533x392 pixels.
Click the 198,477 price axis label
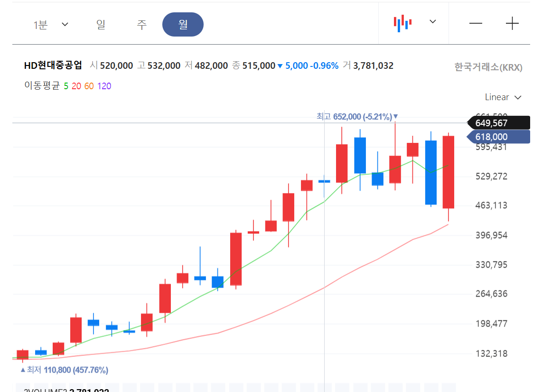coord(491,323)
